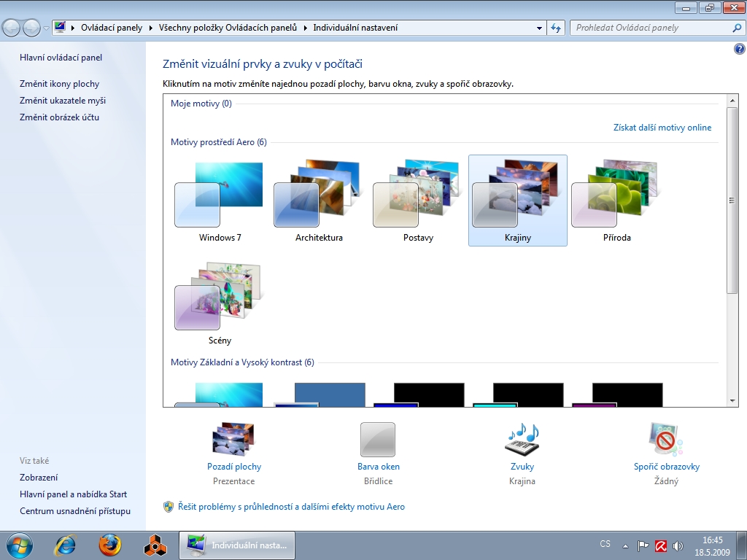Open Řešit problémy s průhledností link
The width and height of the screenshot is (747, 560).
[x=291, y=507]
